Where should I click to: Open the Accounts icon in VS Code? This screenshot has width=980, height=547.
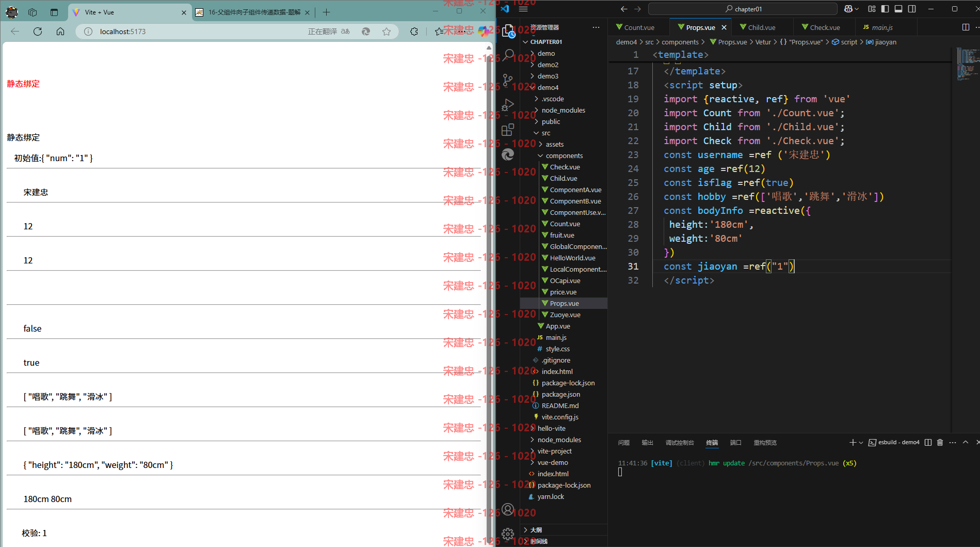tap(508, 509)
